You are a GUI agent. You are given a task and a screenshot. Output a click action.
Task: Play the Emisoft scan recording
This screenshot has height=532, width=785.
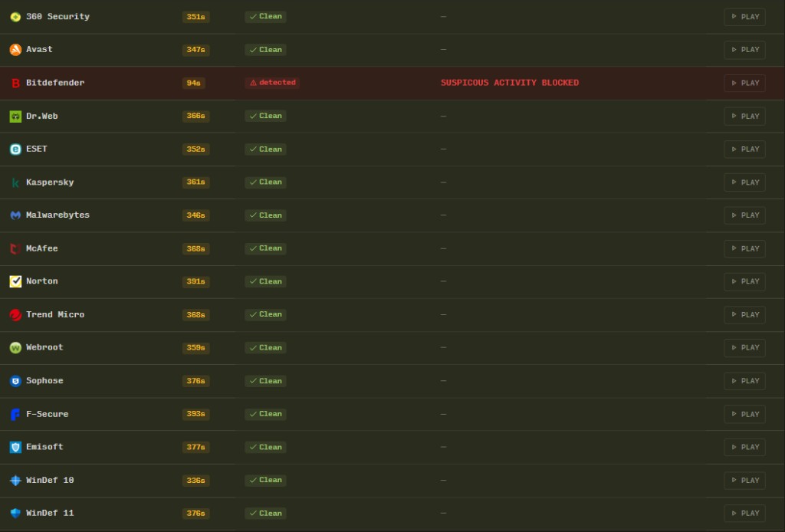click(x=744, y=447)
